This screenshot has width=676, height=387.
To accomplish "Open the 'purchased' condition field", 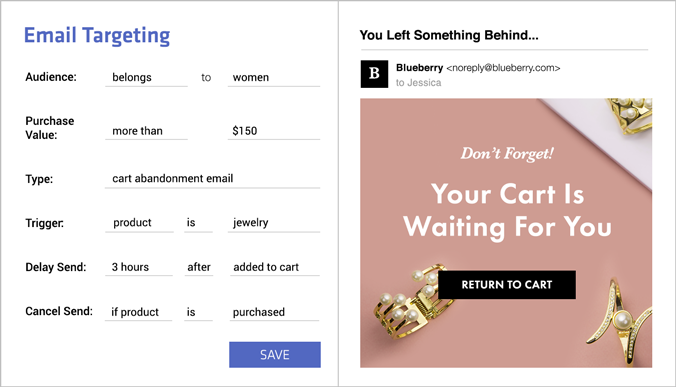I will pyautogui.click(x=274, y=312).
